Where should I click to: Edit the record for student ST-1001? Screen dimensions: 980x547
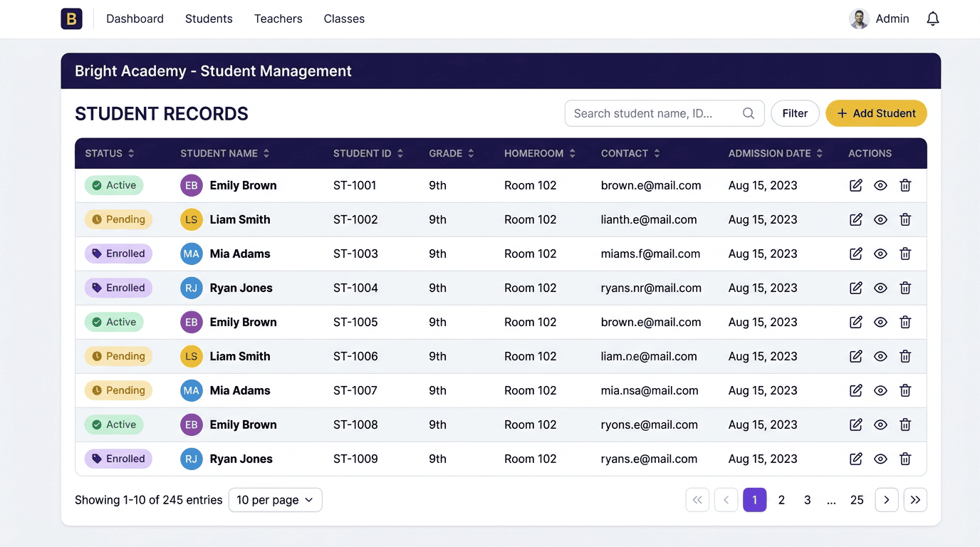(x=856, y=185)
